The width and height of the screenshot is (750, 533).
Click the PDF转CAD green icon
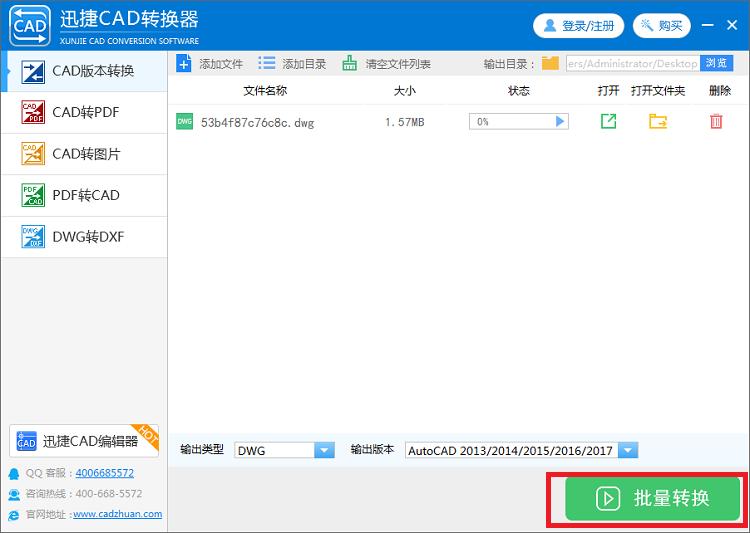pos(33,195)
